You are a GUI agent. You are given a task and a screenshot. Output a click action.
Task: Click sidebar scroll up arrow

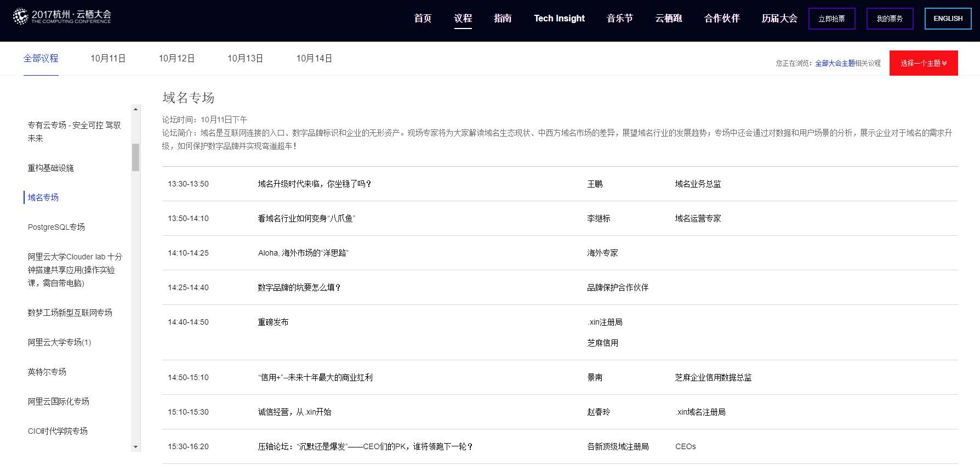point(136,108)
